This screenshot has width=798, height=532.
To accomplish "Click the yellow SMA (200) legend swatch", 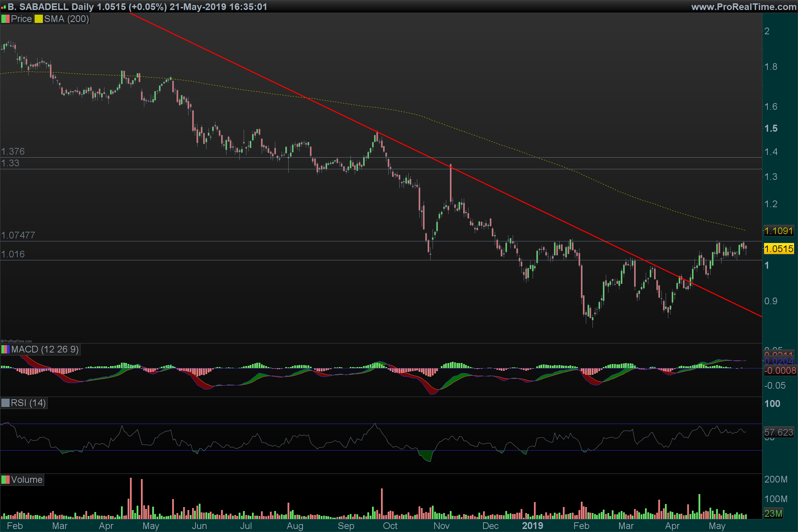I will tap(38, 19).
